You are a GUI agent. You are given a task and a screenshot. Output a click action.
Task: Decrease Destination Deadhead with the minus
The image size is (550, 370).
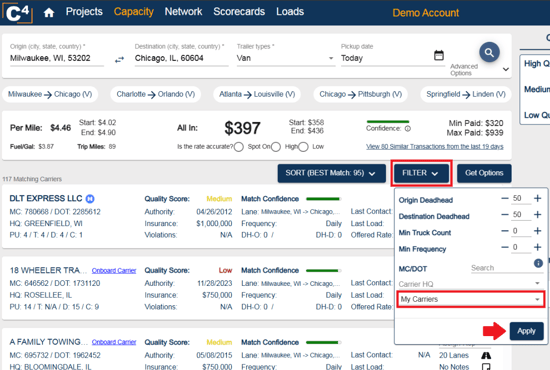505,215
